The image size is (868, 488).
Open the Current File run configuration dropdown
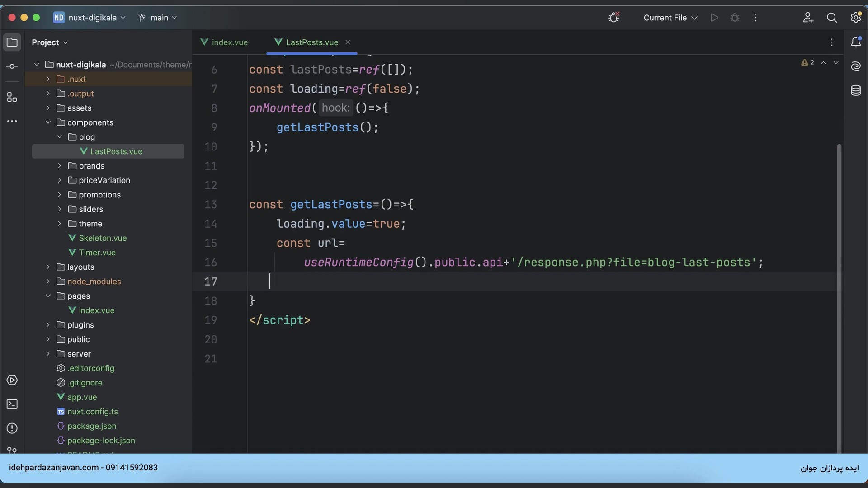[x=670, y=18]
